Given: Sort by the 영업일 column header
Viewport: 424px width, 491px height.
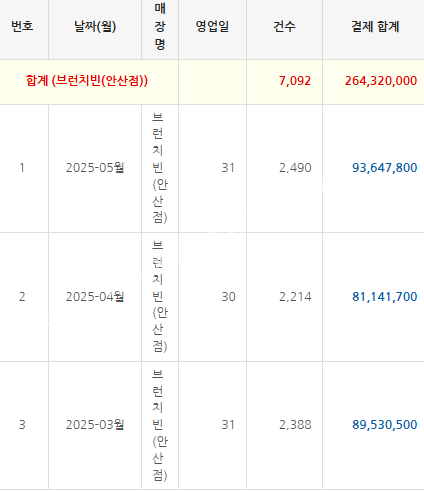Looking at the screenshot, I should (x=212, y=26).
